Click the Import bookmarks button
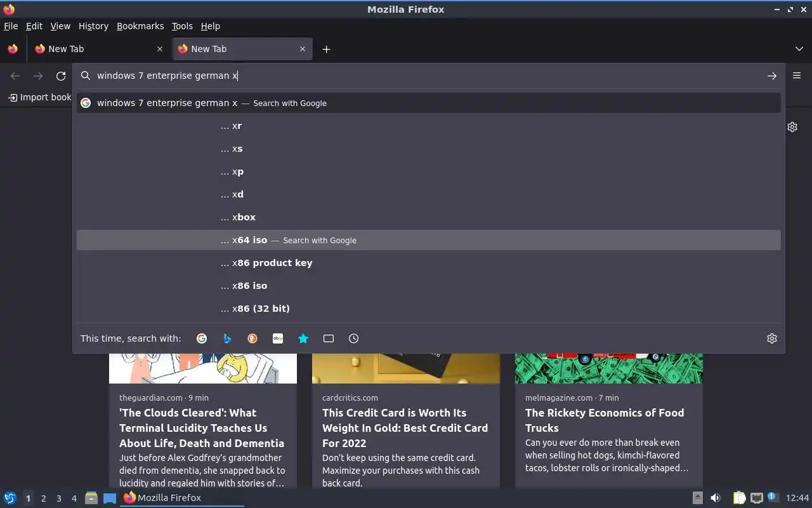The width and height of the screenshot is (812, 508). 39,97
